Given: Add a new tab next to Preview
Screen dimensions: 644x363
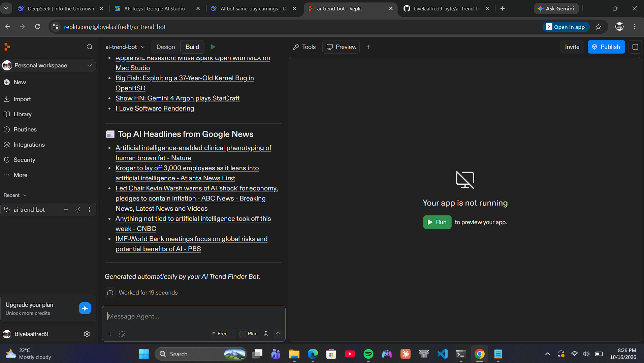Looking at the screenshot, I should pyautogui.click(x=368, y=47).
